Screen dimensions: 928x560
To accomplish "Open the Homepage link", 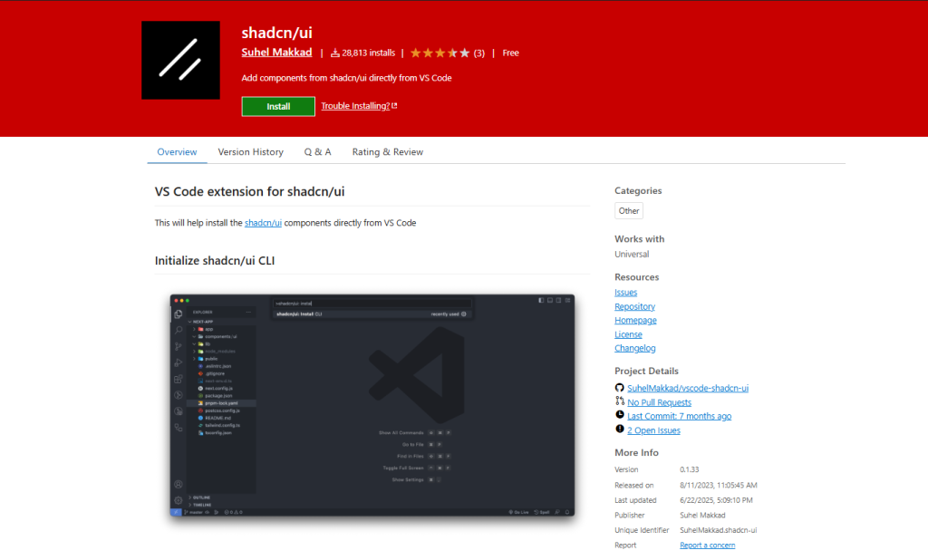I will point(635,320).
